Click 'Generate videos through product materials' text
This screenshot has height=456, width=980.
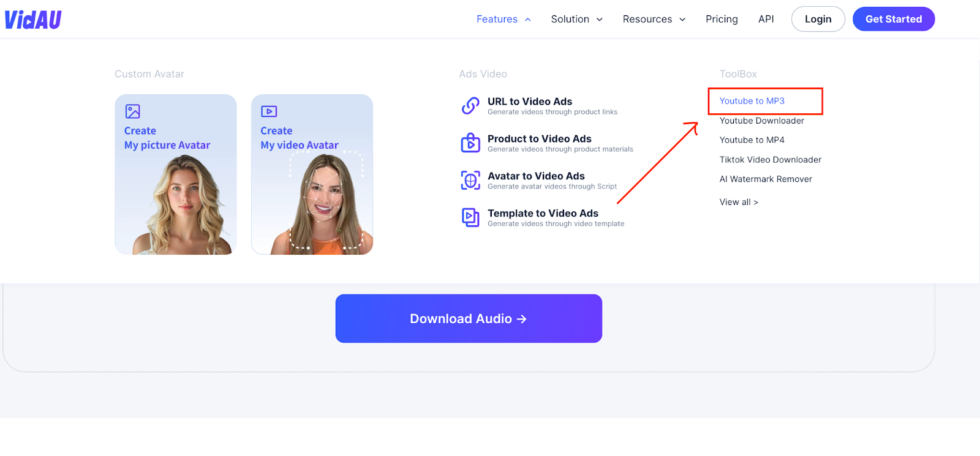[560, 149]
